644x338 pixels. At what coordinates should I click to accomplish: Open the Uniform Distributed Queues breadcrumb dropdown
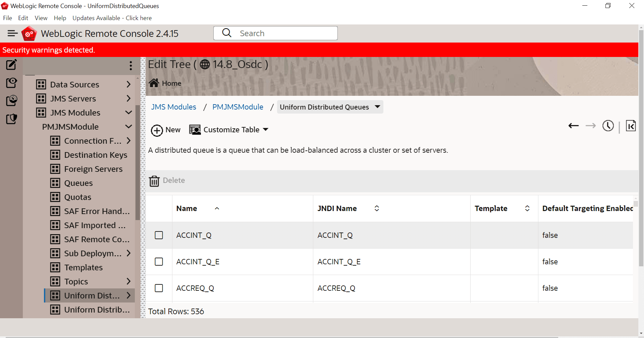[x=377, y=107]
